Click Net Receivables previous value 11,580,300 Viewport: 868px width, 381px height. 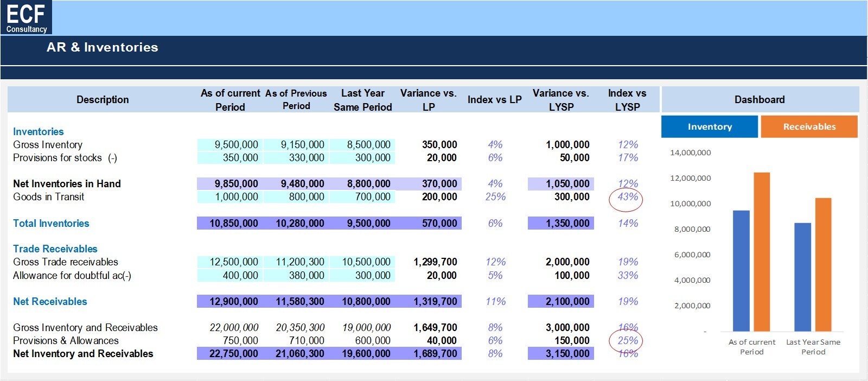tap(296, 301)
